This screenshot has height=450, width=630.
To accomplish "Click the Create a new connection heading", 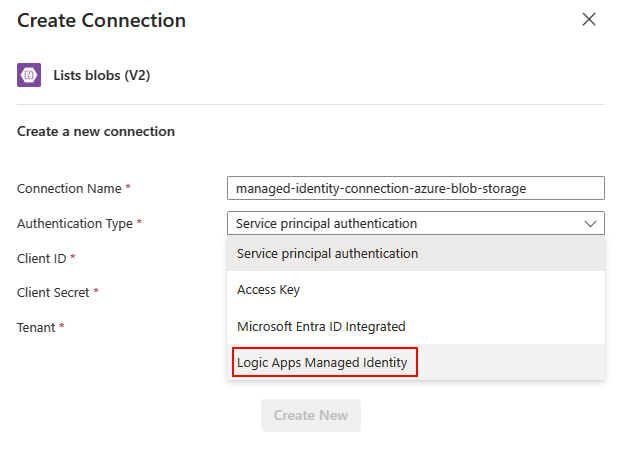I will coord(96,131).
